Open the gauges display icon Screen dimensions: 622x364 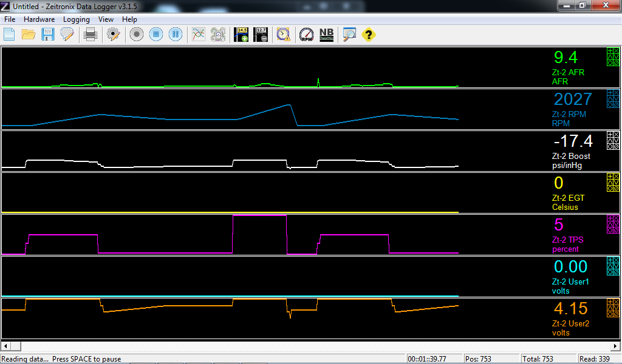[217, 35]
